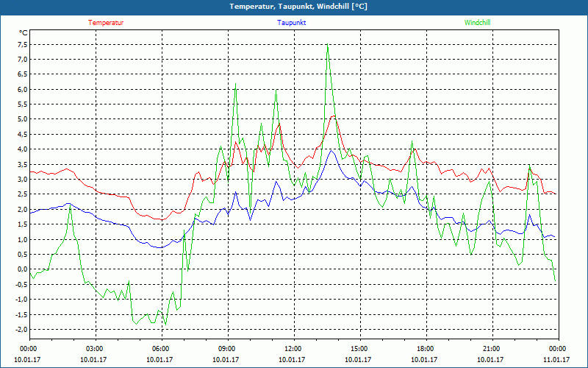
Task: Select the 11.01.17 date label
Action: tap(556, 360)
